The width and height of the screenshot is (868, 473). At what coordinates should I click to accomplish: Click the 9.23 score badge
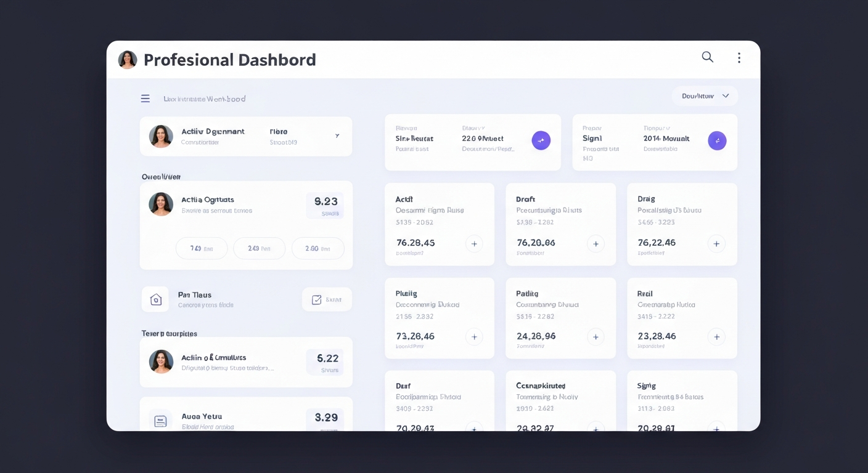pos(325,205)
